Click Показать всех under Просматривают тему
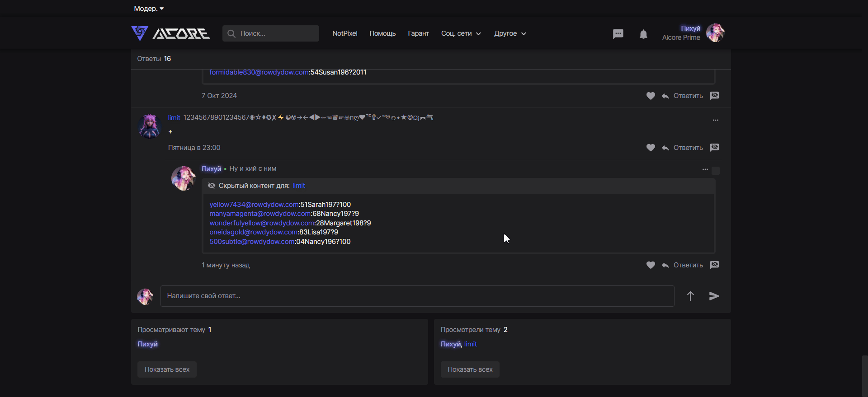This screenshot has height=397, width=868. point(167,369)
